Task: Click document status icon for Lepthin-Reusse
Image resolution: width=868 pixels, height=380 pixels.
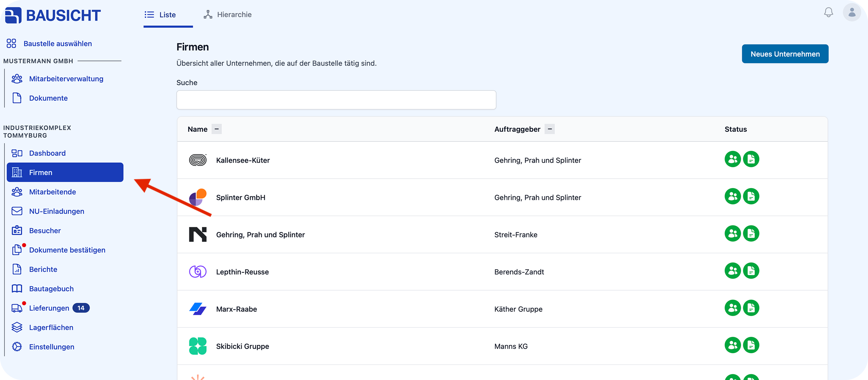Action: click(751, 271)
